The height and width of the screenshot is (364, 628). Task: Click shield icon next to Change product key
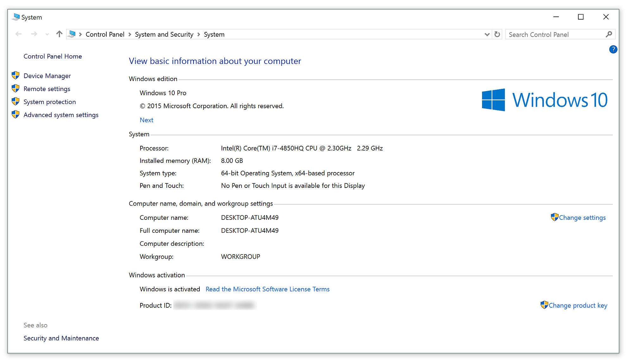pyautogui.click(x=544, y=305)
